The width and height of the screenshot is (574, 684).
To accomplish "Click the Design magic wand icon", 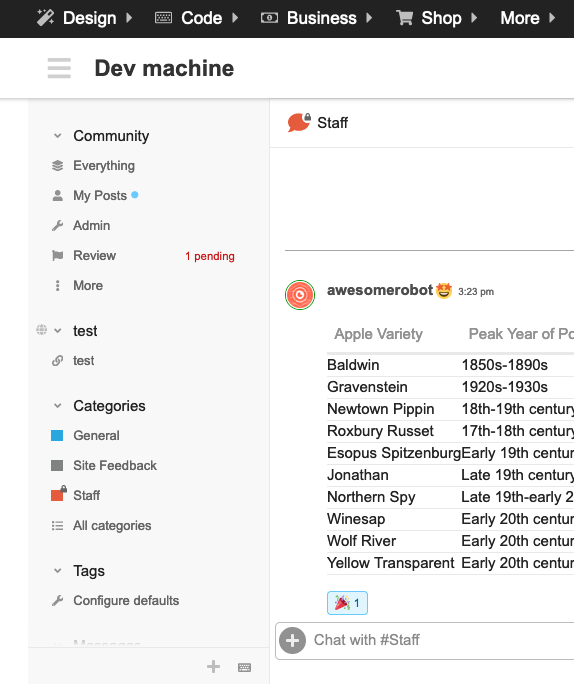I will (x=45, y=18).
